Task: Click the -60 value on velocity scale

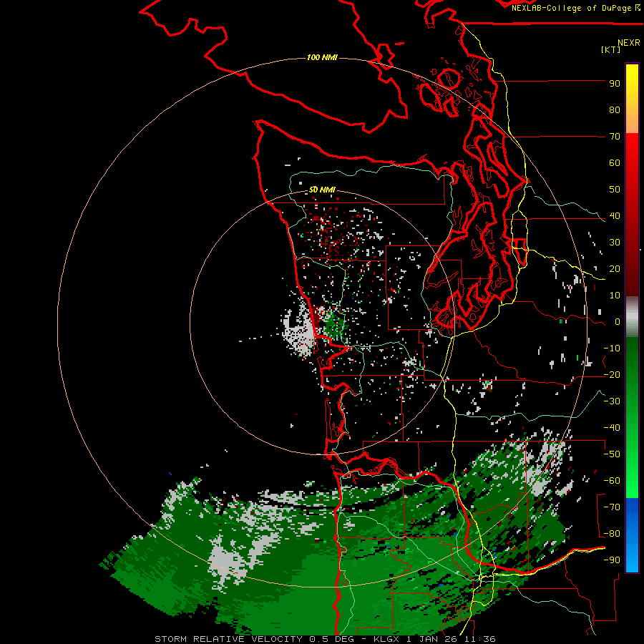Action: point(612,481)
